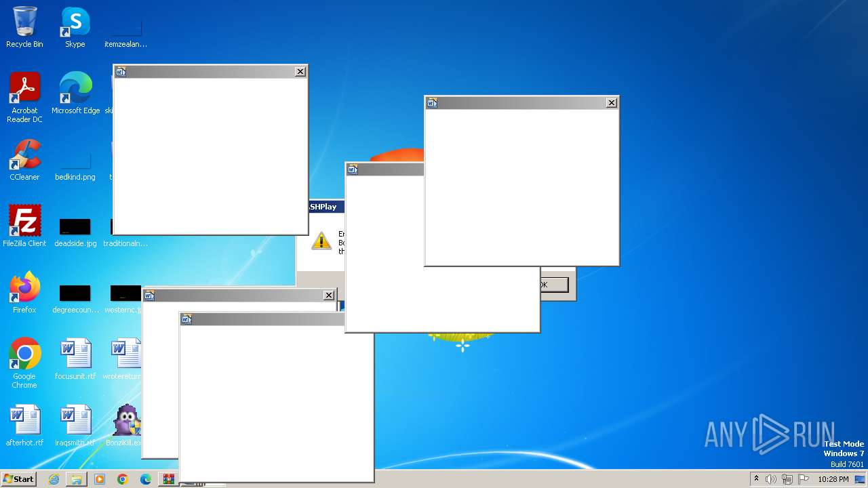Select the Skype desktop shortcut

tap(75, 27)
